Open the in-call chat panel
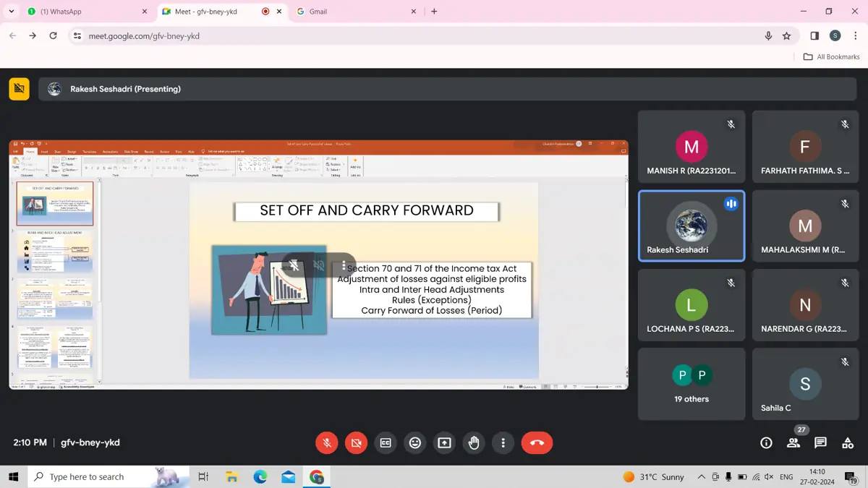Viewport: 868px width, 488px height. [820, 442]
